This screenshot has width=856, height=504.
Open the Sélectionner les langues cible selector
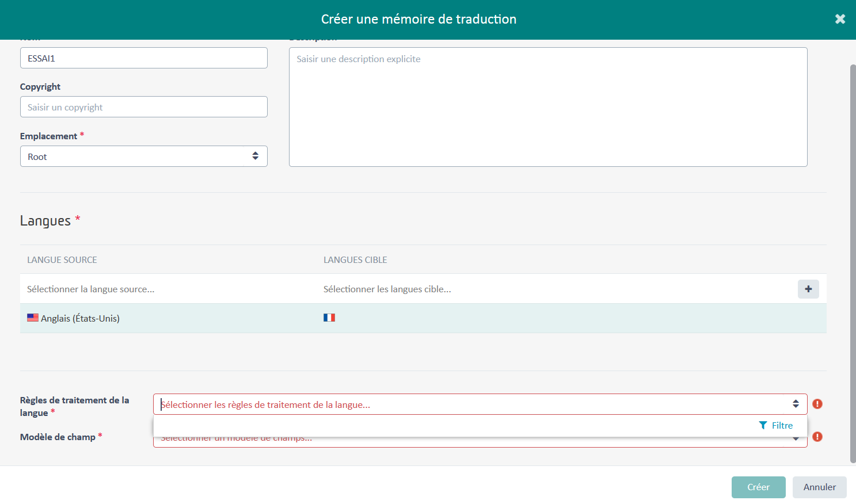[461, 289]
